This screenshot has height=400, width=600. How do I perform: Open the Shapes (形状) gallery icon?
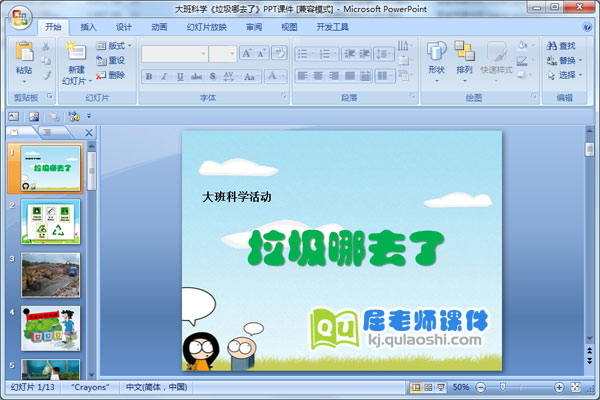click(437, 51)
